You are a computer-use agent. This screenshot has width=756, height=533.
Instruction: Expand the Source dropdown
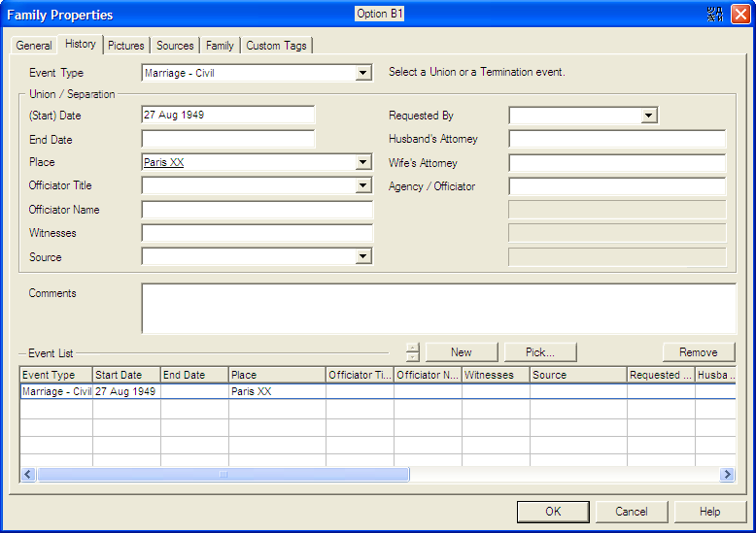(x=363, y=256)
